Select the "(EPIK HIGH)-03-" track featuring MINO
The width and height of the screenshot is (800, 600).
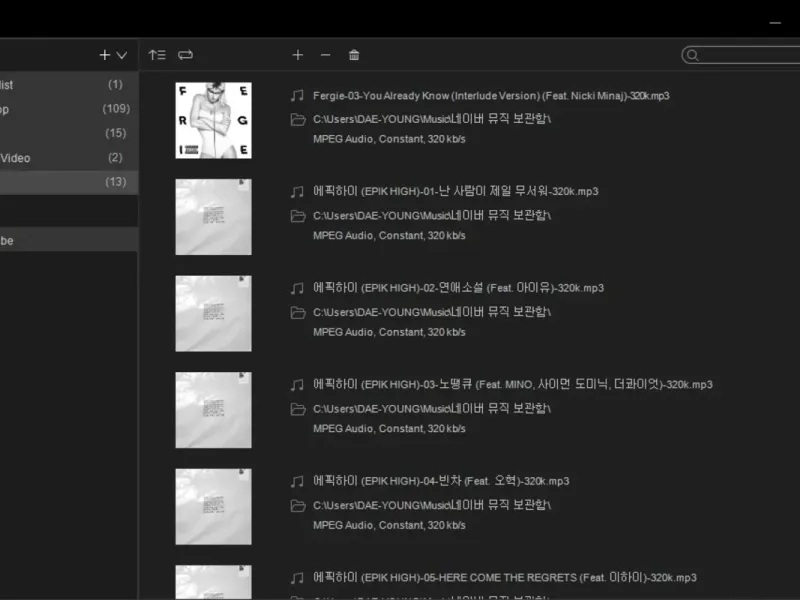(513, 384)
